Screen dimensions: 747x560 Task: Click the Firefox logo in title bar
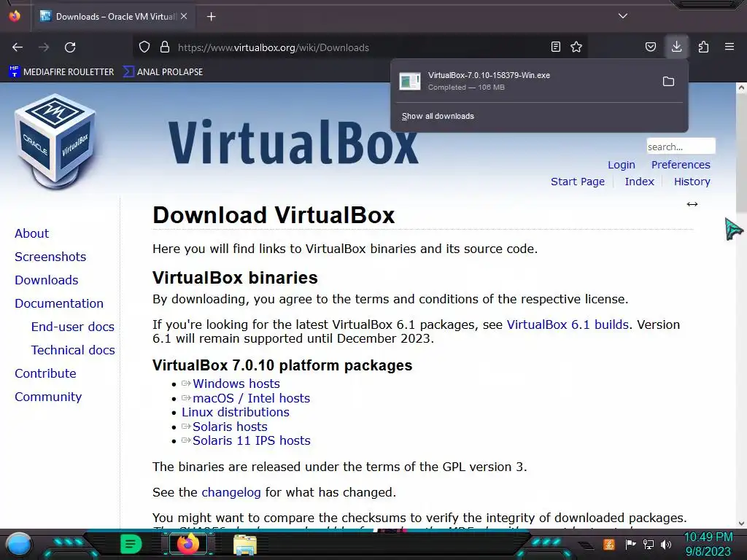[15, 16]
